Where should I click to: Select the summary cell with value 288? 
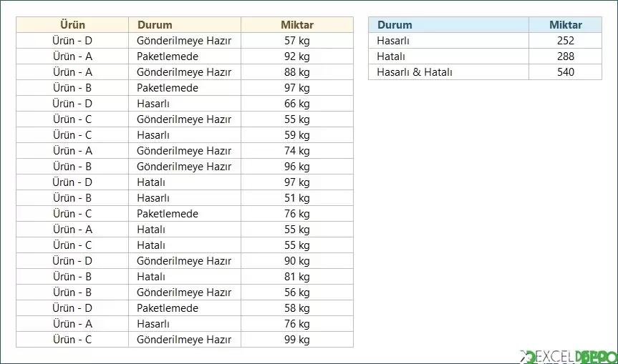[x=566, y=56]
